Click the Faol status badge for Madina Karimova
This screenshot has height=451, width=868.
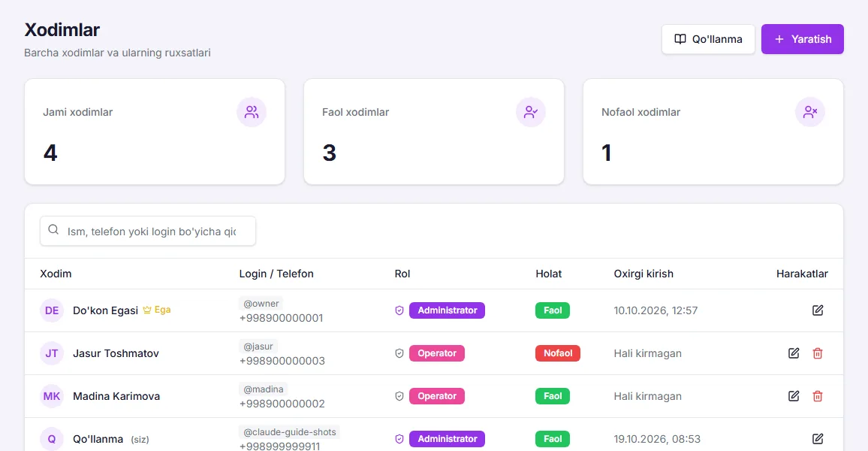coord(553,396)
